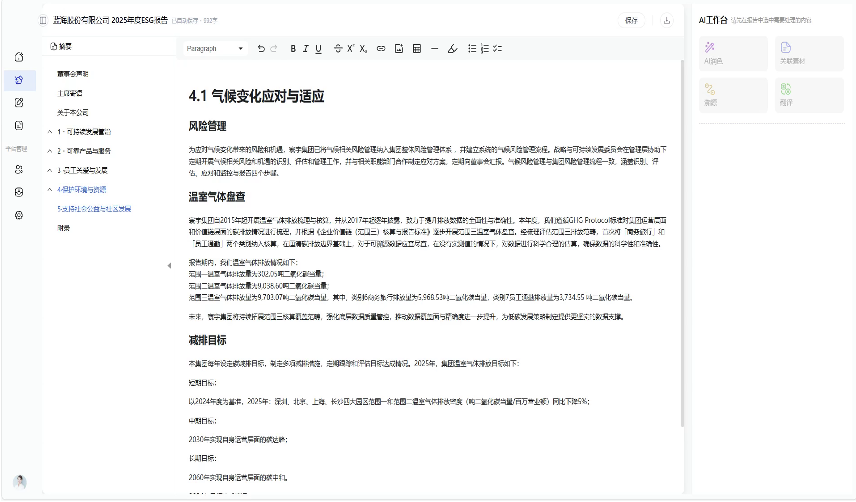The image size is (856, 502).
Task: Place cursor in 风险管理 heading
Action: coord(207,126)
